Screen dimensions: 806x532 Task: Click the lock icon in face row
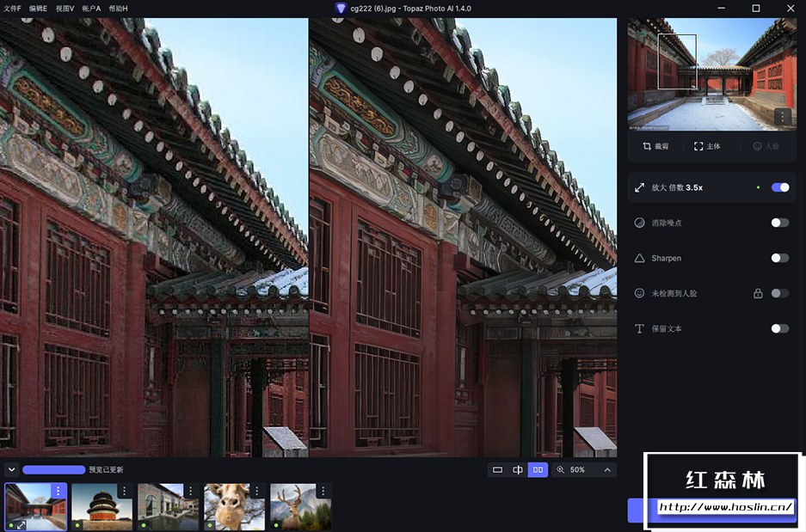(758, 293)
